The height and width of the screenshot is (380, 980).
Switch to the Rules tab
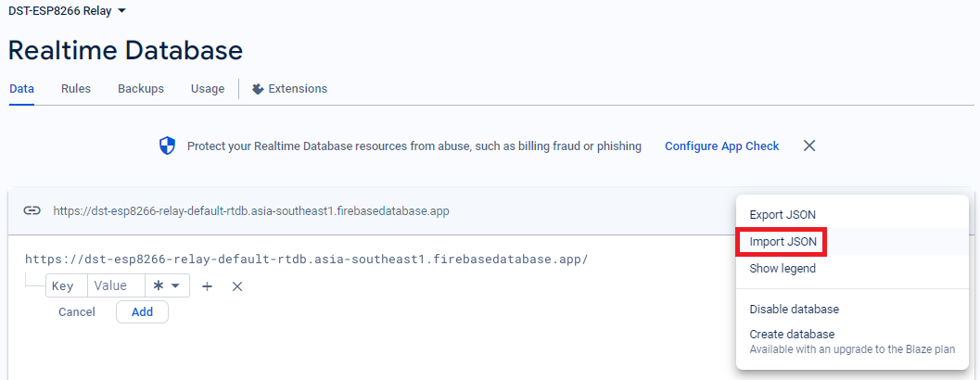(x=76, y=89)
